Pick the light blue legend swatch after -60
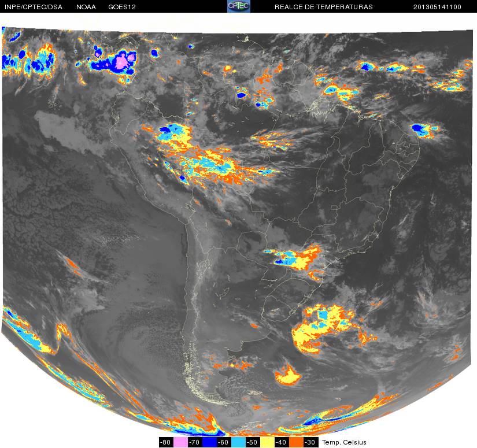This screenshot has height=448, width=477. point(238,442)
